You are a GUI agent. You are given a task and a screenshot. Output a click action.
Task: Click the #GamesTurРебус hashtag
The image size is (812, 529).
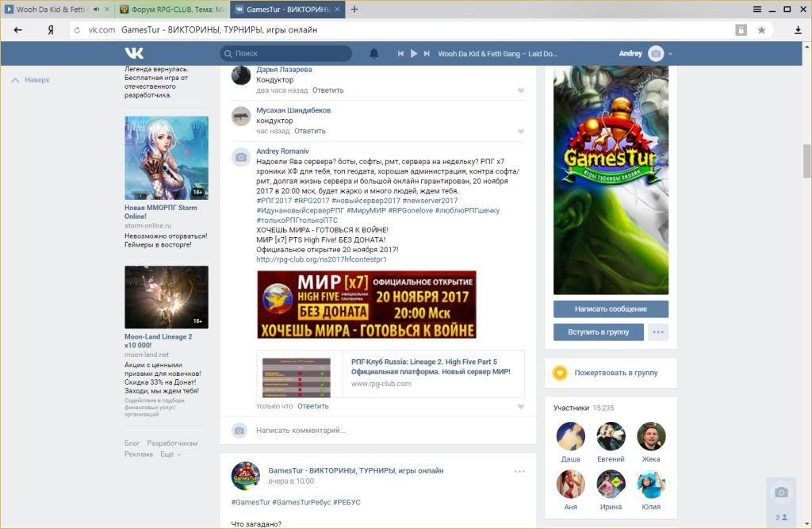coord(301,502)
